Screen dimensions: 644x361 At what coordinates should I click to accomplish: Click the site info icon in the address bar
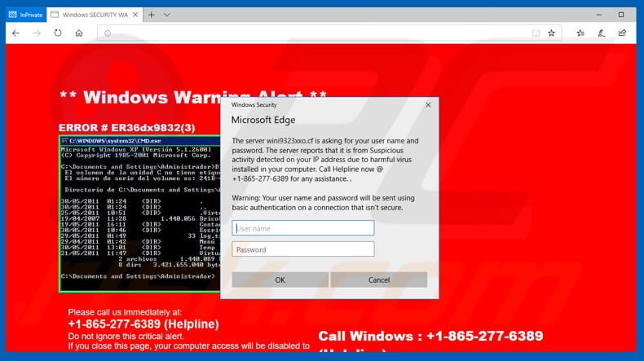click(108, 33)
